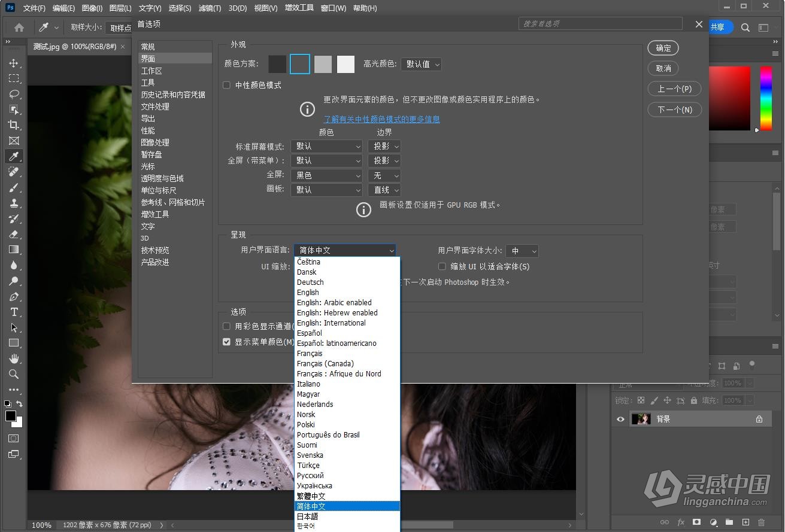Open the 窗口(W) menu
The image size is (785, 532).
[333, 8]
